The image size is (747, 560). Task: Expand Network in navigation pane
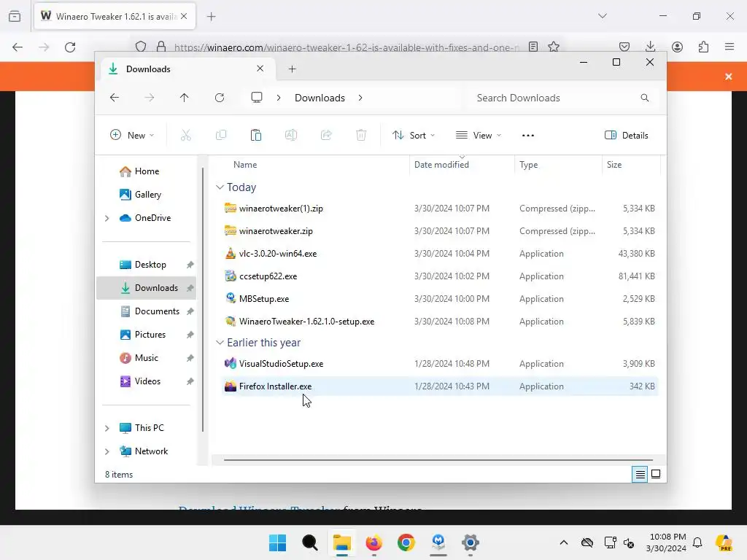coord(107,451)
